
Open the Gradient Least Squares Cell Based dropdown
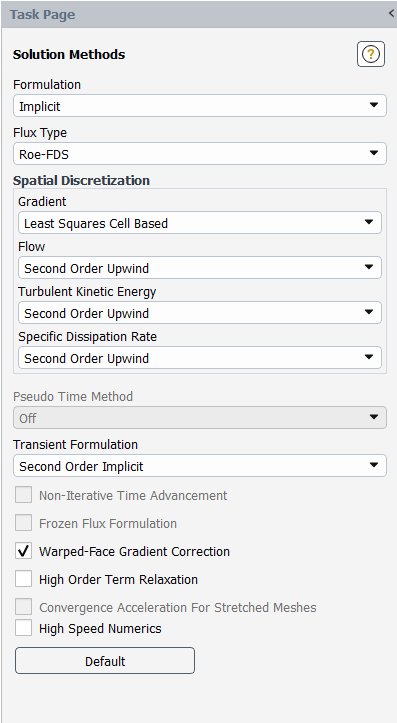click(x=200, y=223)
